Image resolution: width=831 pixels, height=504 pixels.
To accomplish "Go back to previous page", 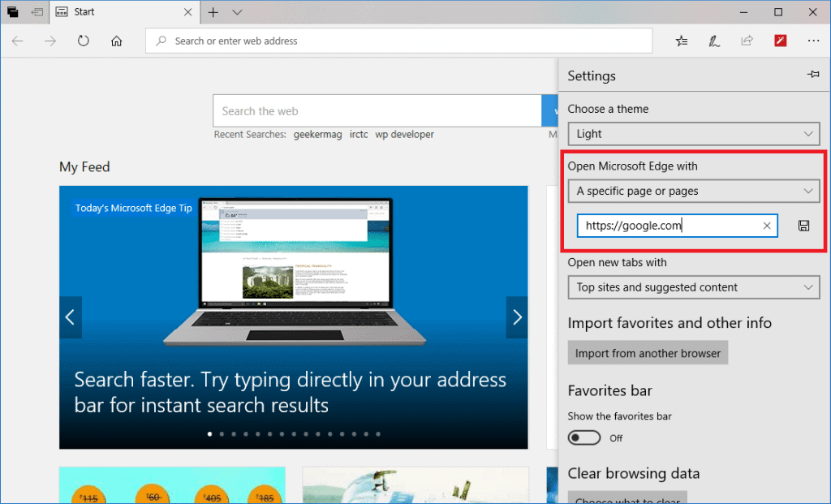I will tap(18, 41).
